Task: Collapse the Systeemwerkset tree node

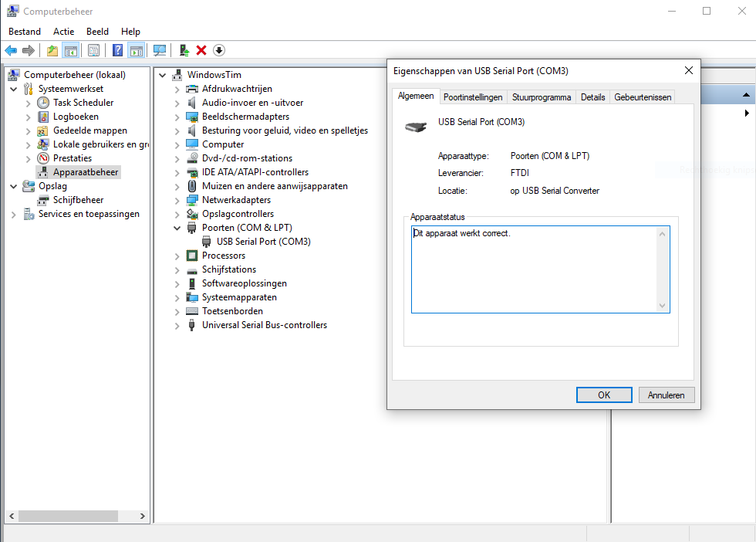Action: tap(14, 90)
